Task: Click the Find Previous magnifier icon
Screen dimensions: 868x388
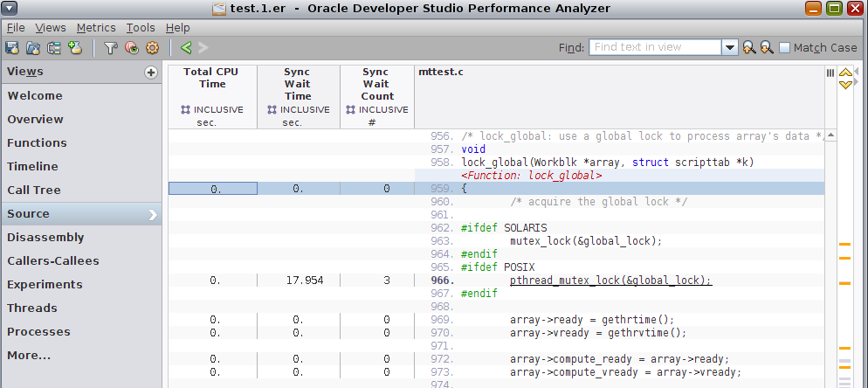Action: (749, 48)
